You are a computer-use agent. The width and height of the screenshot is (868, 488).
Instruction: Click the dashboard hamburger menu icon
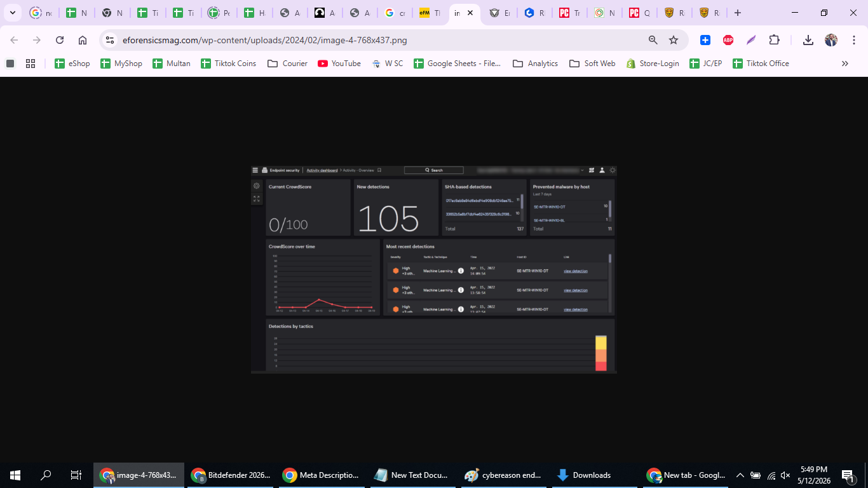coord(255,170)
